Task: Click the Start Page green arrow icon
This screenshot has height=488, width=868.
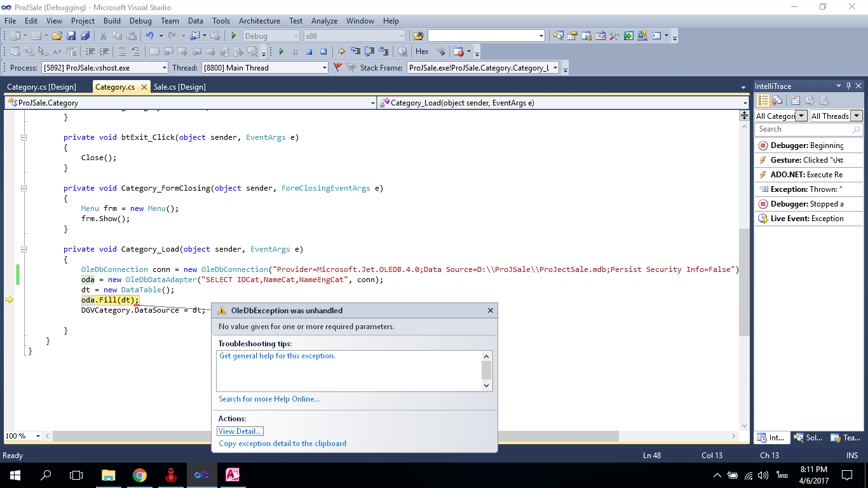Action: (628, 36)
